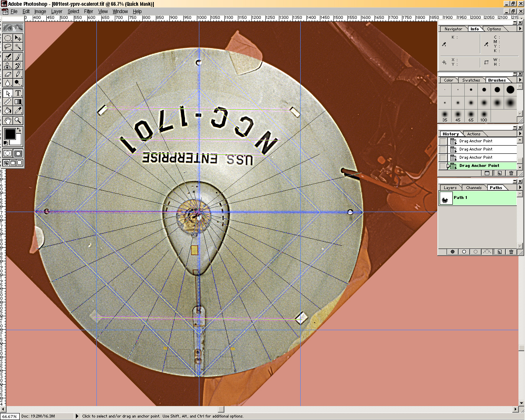
Task: Click the Fill Path button in Paths panel
Action: point(453,252)
